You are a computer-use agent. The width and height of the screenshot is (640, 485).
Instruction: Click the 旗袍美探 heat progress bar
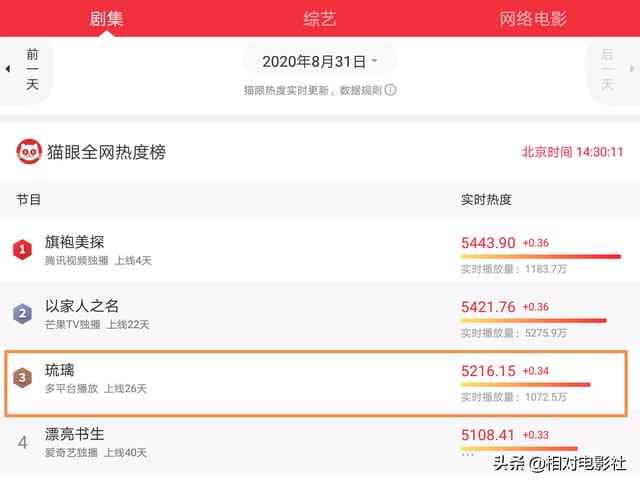[541, 257]
